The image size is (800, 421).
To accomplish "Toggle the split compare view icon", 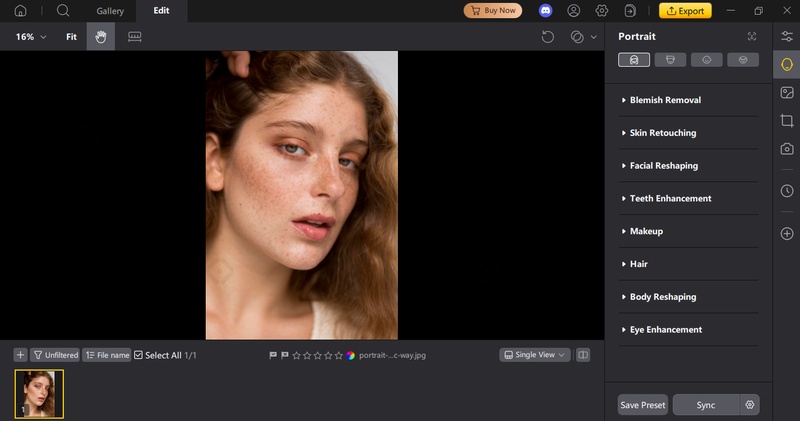I will (x=583, y=355).
